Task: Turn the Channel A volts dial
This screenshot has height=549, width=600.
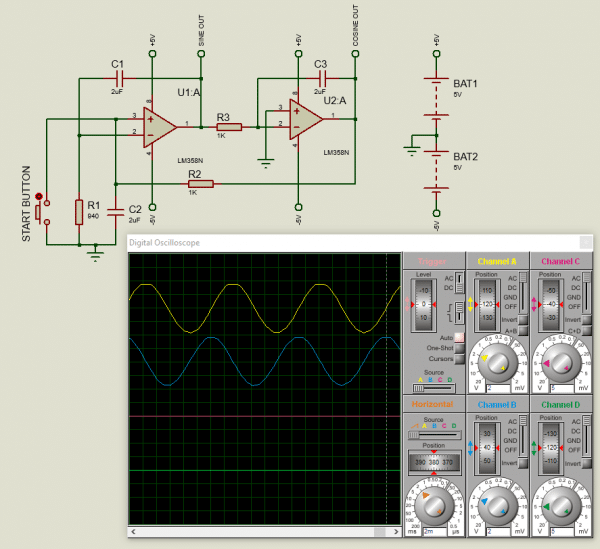Action: (497, 362)
